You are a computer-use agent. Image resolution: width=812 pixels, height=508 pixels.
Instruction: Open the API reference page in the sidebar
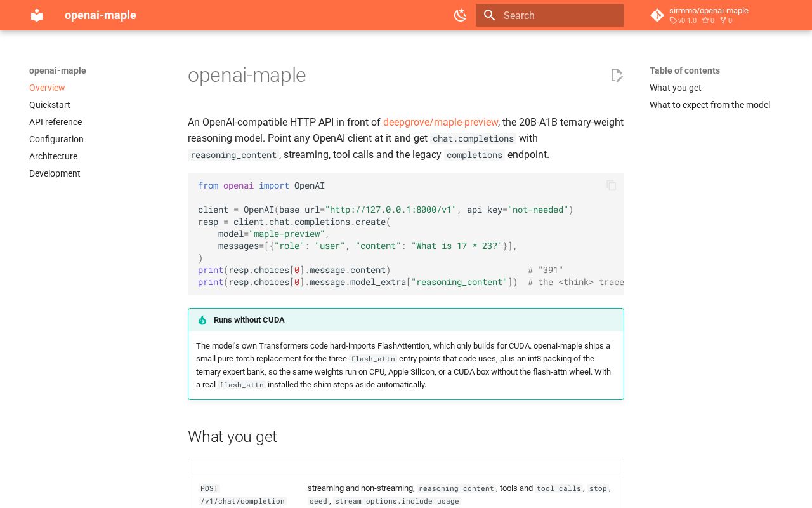[55, 122]
